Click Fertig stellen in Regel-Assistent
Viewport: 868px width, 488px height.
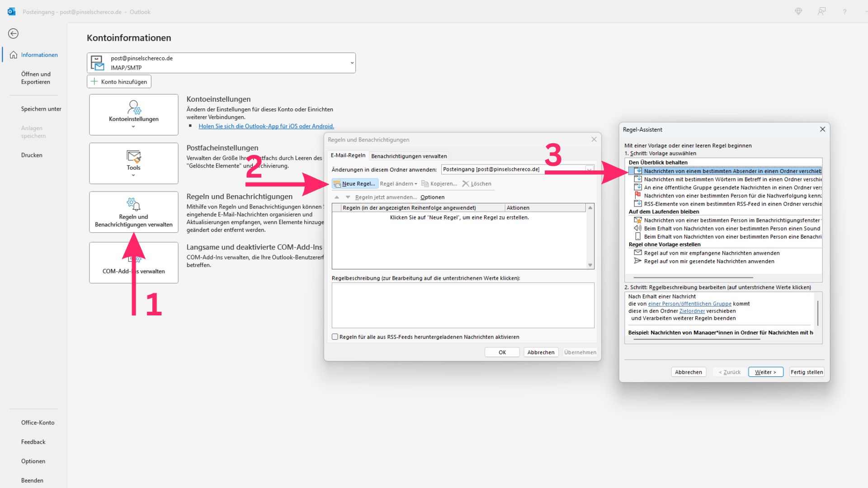coord(807,372)
